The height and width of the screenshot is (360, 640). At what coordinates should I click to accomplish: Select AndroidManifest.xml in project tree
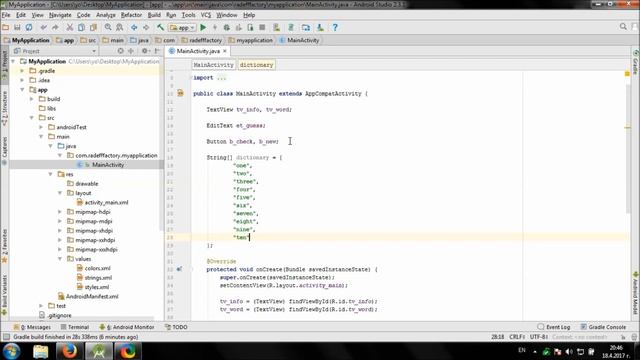click(88, 296)
